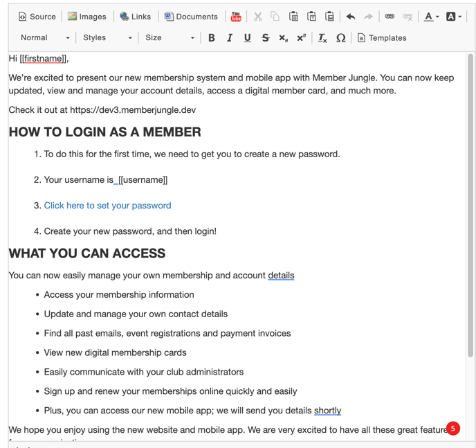Viewport: 476px width, 448px height.
Task: Toggle superscript formatting
Action: point(301,37)
